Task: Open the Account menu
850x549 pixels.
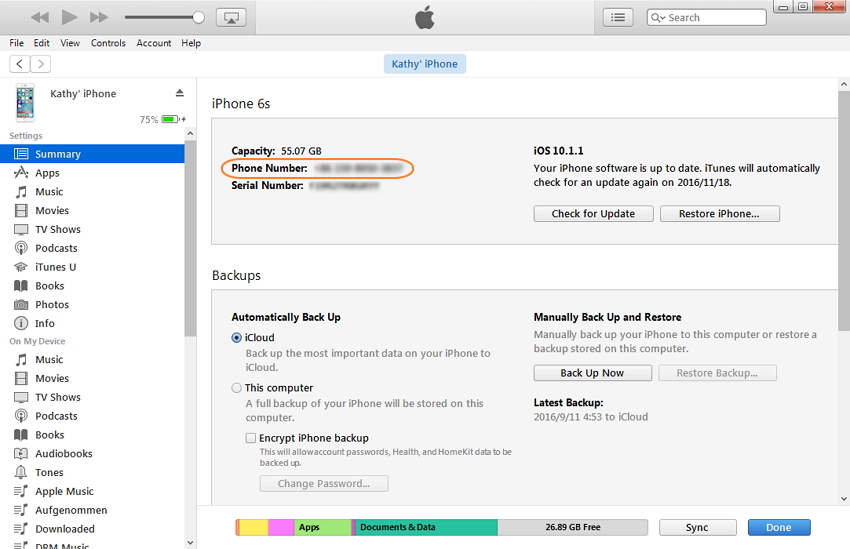Action: pos(154,43)
